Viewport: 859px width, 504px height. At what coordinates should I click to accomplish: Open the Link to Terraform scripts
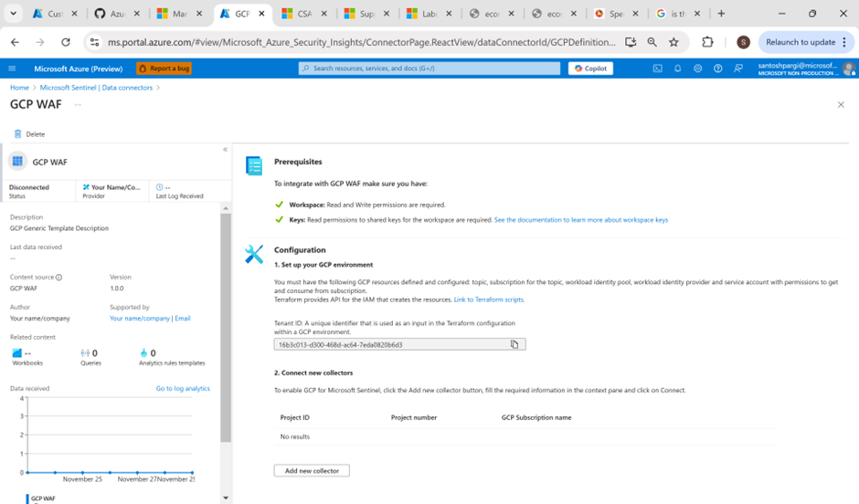(489, 299)
